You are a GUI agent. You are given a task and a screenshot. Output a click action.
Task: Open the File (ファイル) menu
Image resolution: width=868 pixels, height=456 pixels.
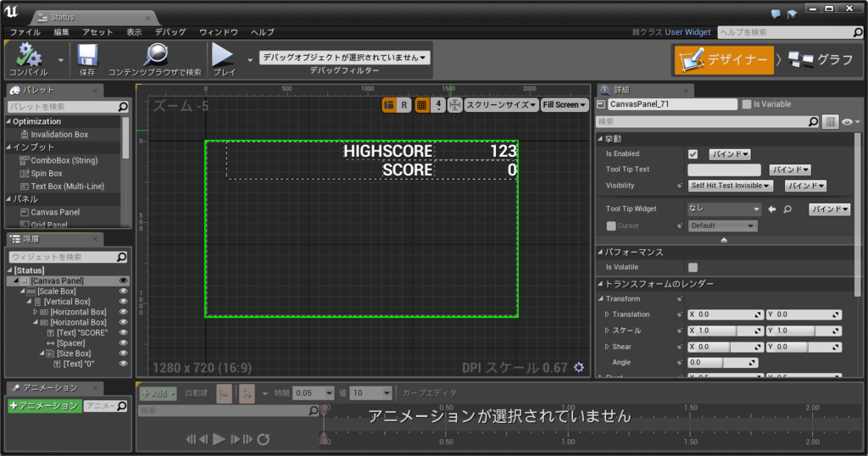pos(25,32)
